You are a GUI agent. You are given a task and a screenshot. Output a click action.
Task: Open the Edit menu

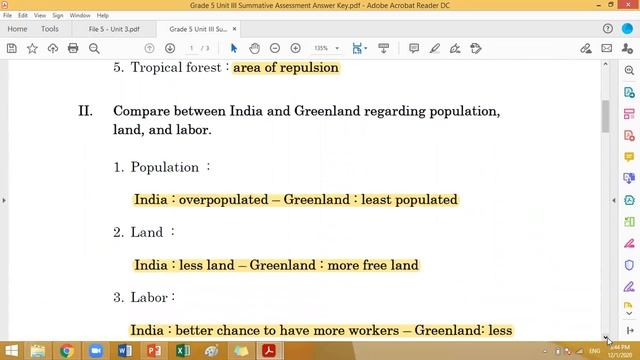coord(22,16)
